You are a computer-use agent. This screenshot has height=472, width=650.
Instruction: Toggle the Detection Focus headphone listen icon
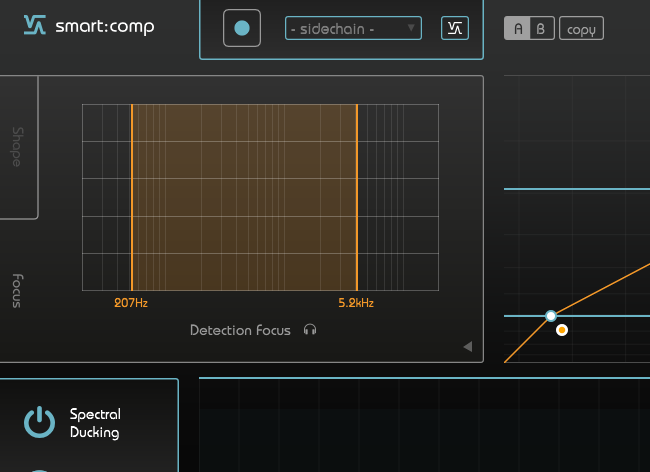[x=310, y=330]
